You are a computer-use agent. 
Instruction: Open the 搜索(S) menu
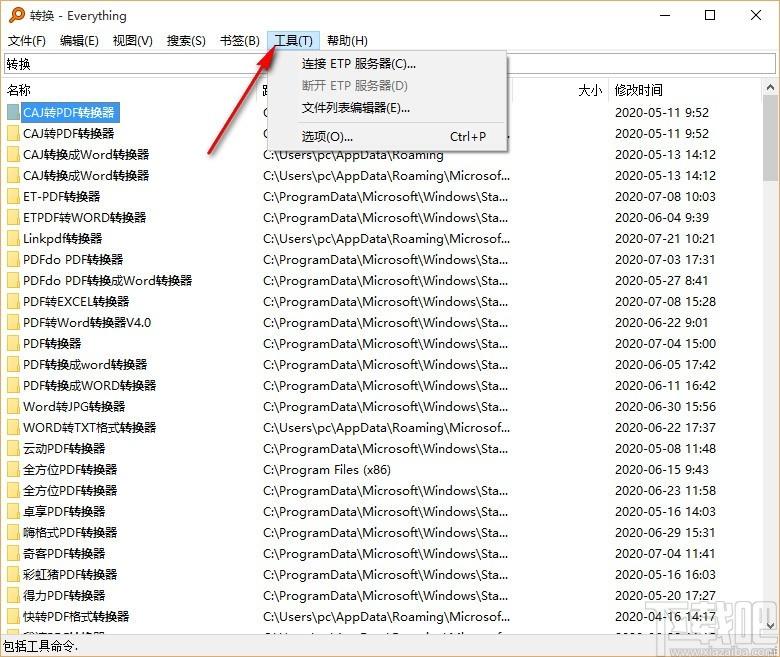click(186, 41)
